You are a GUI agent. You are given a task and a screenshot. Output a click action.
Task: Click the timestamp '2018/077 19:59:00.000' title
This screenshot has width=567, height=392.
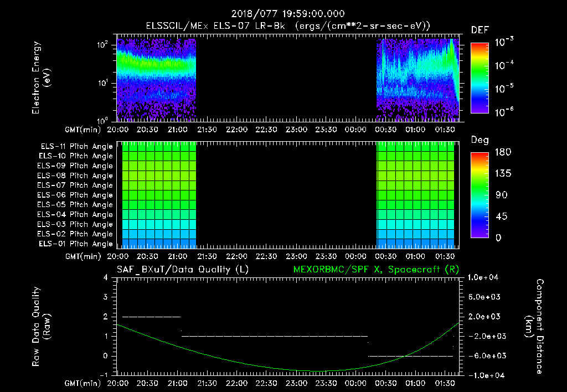(288, 14)
